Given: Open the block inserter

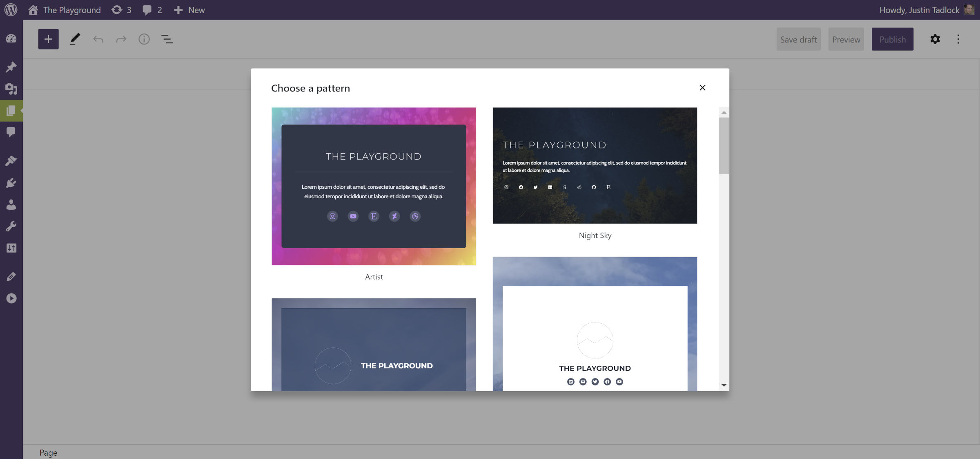Looking at the screenshot, I should 48,39.
